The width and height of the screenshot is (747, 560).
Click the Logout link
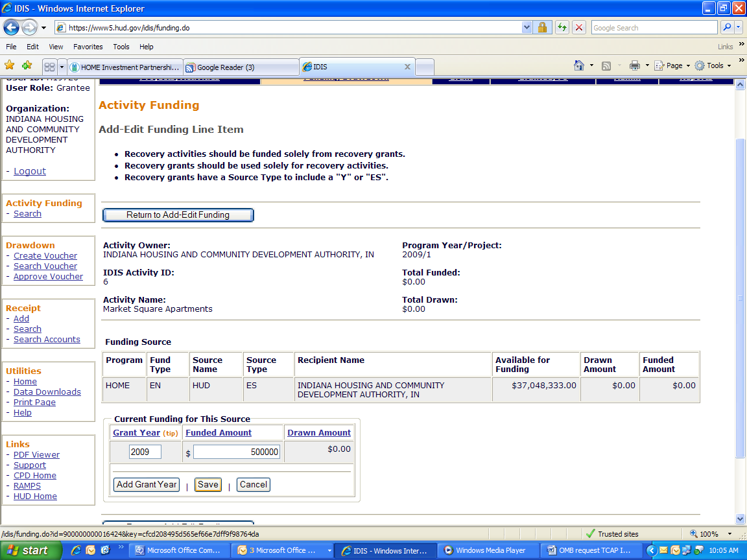(30, 171)
